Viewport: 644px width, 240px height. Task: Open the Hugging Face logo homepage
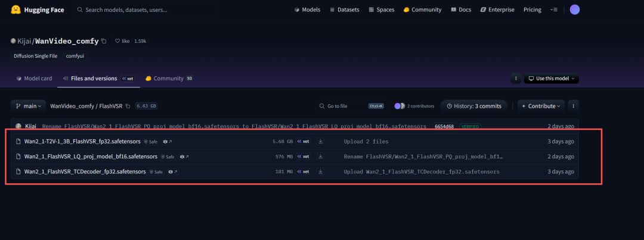click(x=37, y=10)
